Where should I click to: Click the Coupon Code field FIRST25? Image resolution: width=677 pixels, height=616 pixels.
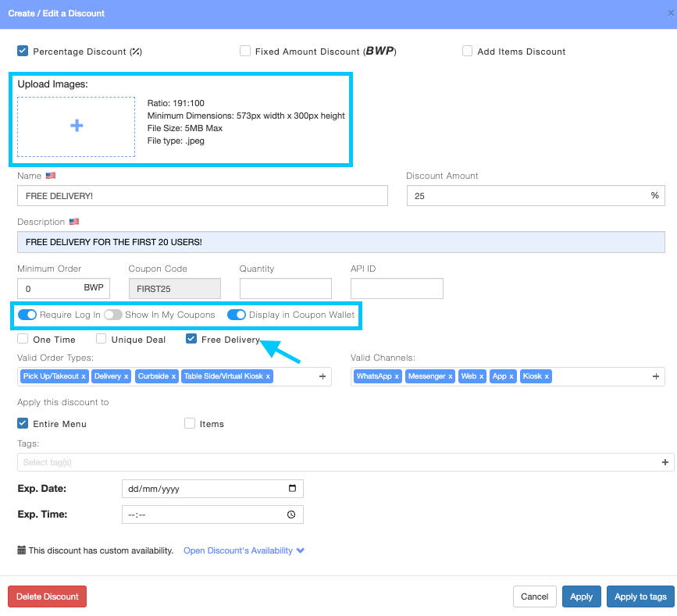(x=175, y=288)
